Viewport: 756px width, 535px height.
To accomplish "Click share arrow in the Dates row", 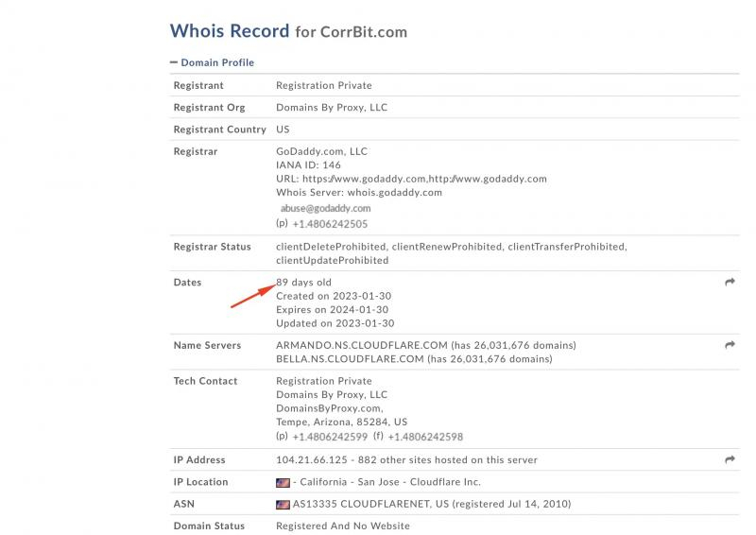I will [x=730, y=282].
